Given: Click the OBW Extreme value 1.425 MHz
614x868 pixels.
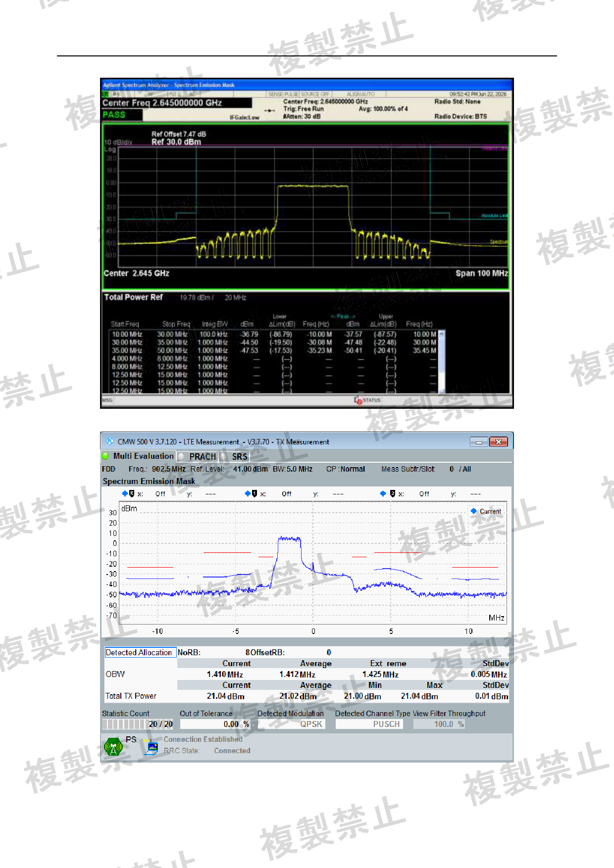Looking at the screenshot, I should click(x=380, y=675).
